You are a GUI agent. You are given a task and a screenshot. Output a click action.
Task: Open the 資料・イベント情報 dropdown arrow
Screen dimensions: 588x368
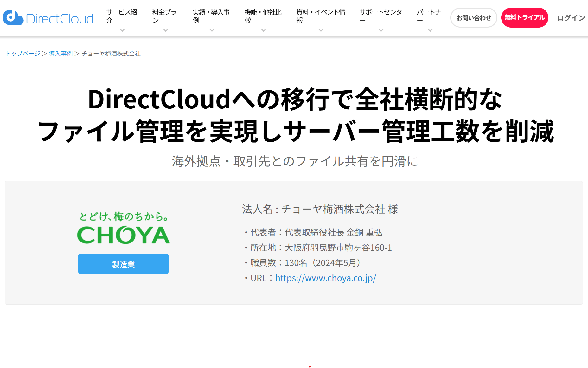[321, 30]
